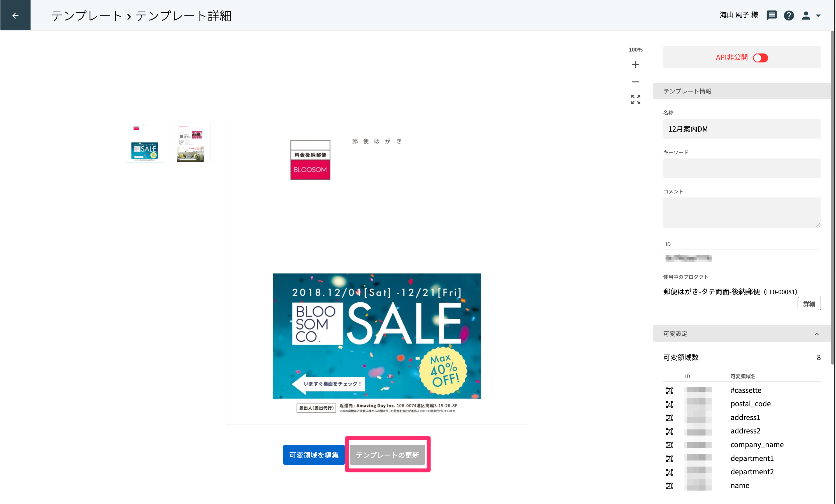
Task: Click text-area icon for postal_code row
Action: [669, 404]
